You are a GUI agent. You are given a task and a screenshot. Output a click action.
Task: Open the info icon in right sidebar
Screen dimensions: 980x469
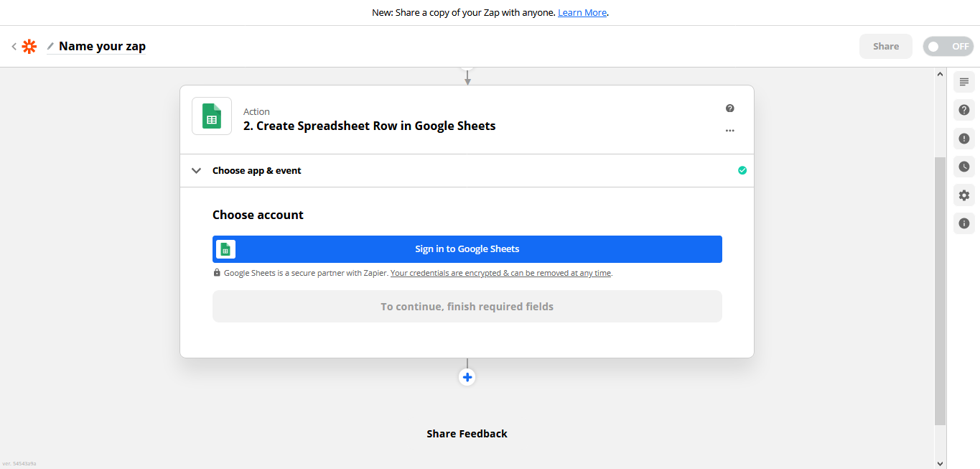[x=963, y=223]
